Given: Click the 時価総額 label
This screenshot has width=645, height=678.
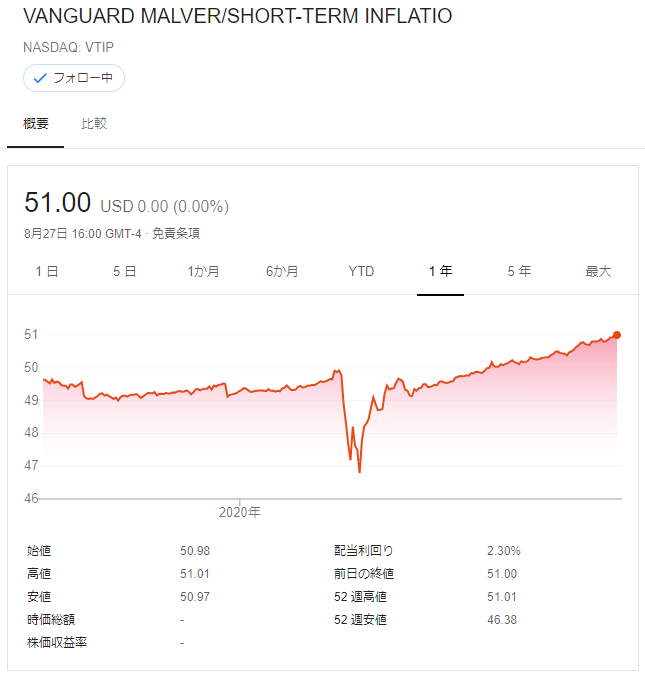Looking at the screenshot, I should click(x=51, y=620).
